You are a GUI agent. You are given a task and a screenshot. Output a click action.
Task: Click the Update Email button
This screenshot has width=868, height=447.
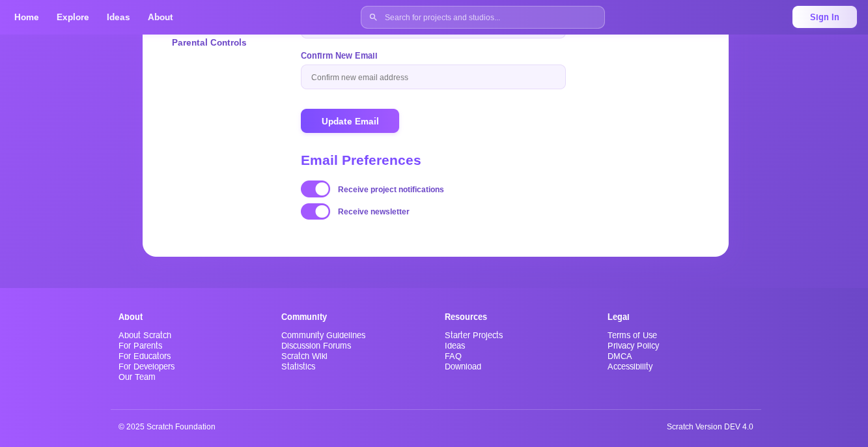pyautogui.click(x=350, y=121)
